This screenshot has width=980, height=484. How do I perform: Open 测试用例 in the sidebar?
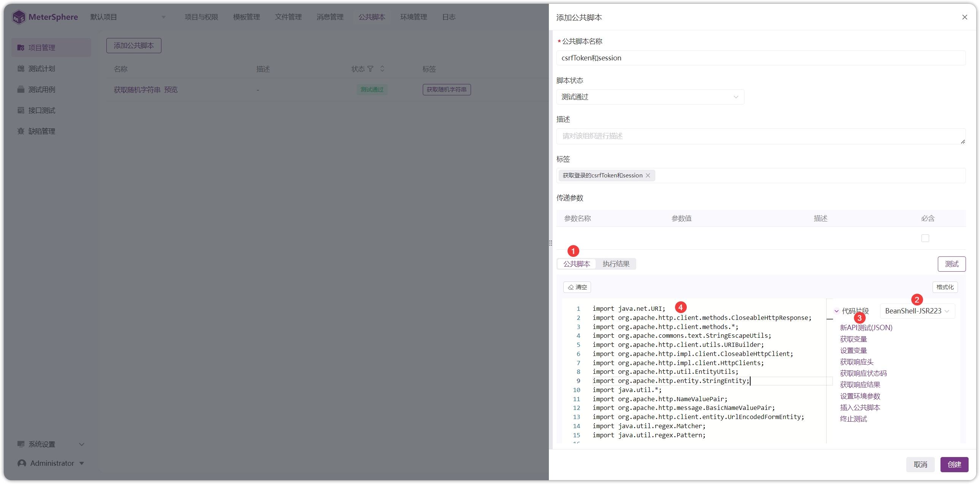[51, 89]
